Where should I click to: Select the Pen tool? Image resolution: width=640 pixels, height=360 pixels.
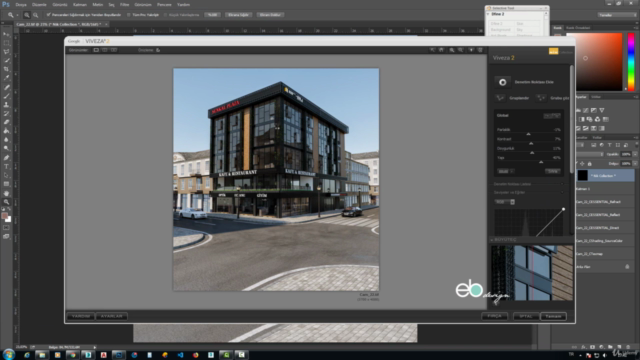(6, 158)
